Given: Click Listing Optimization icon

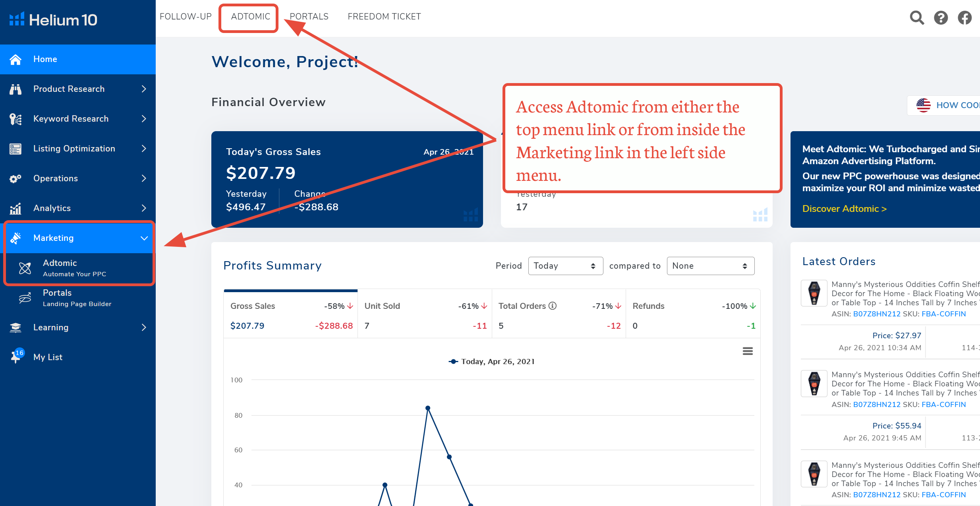Looking at the screenshot, I should (x=15, y=149).
